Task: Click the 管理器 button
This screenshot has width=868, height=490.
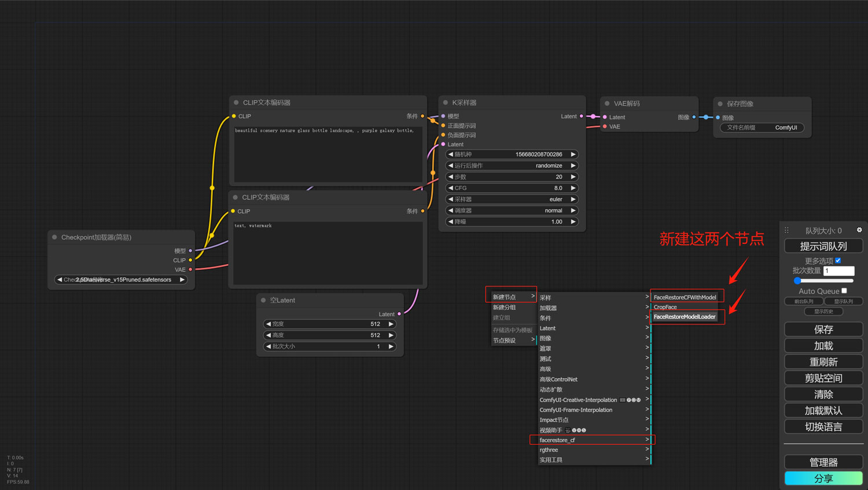Action: coord(823,462)
